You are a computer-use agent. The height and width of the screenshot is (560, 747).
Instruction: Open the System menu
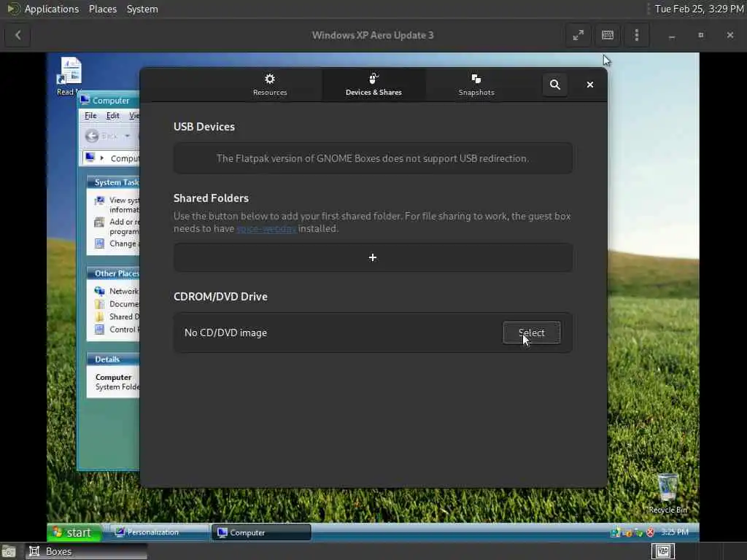[142, 9]
